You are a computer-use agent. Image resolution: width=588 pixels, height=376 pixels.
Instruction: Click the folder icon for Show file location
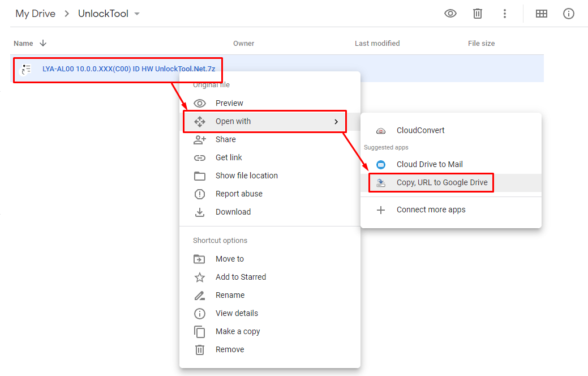pos(200,176)
